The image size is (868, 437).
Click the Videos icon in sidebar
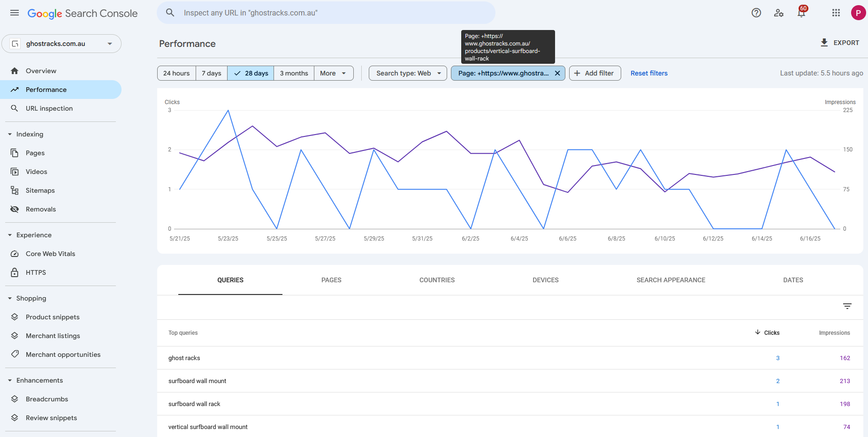pyautogui.click(x=15, y=172)
